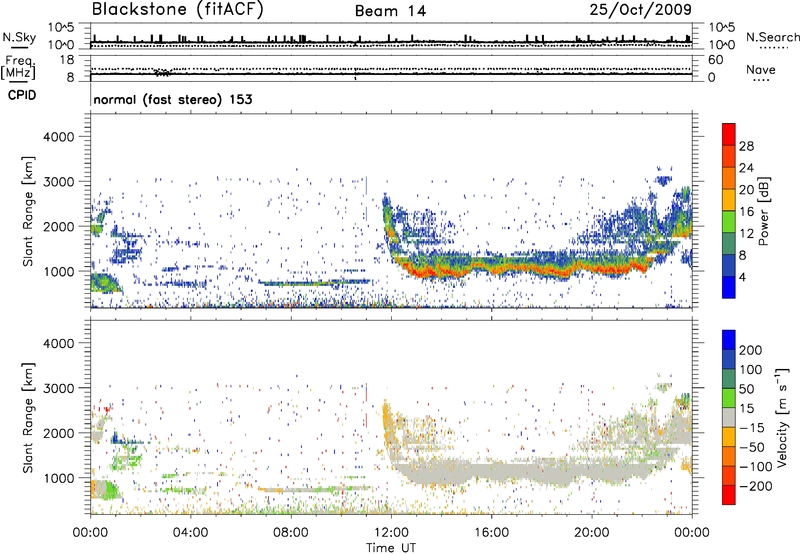
Task: Click the 'Freq. [MHz]' axis label
Action: [x=18, y=67]
